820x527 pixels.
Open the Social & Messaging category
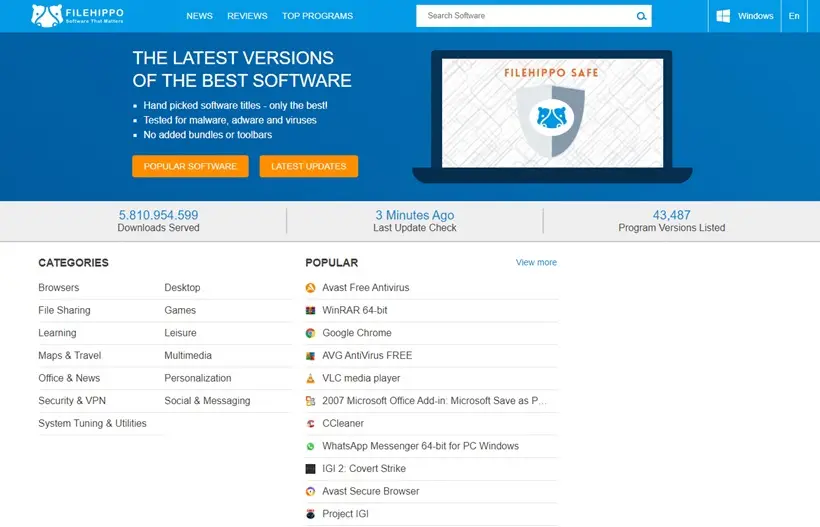click(207, 401)
